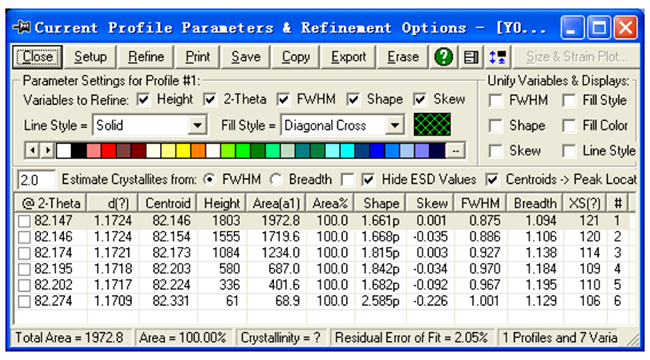Toggle unlabeled checkbox after Breadth
The height and width of the screenshot is (360, 650).
coord(347,180)
